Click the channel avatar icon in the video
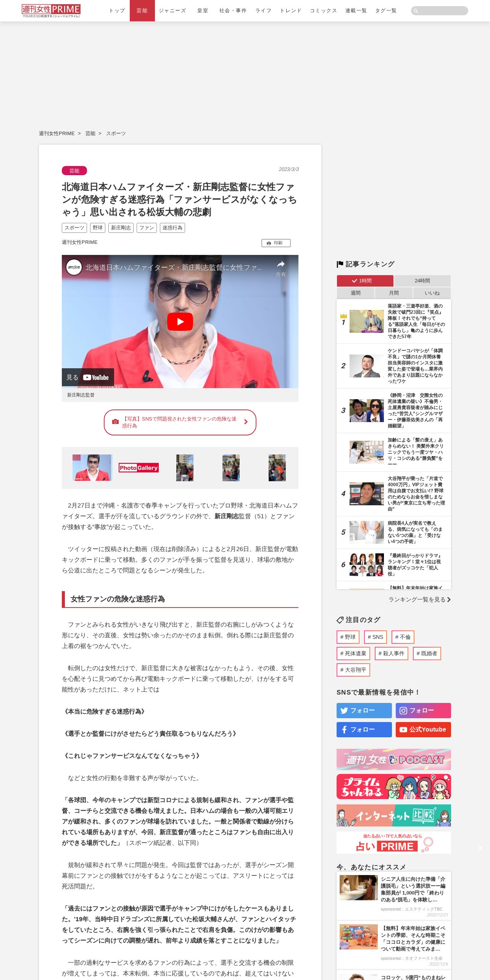Viewport: 490px width, 980px height. click(74, 268)
